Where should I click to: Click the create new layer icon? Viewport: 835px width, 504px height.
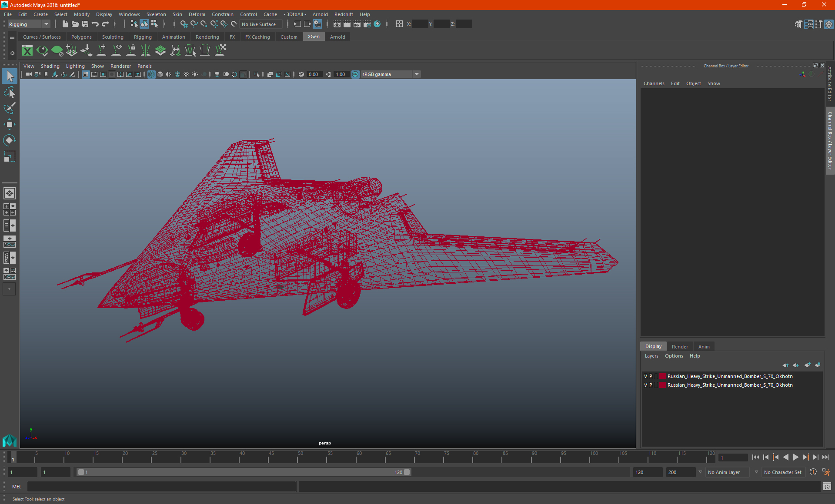point(807,365)
